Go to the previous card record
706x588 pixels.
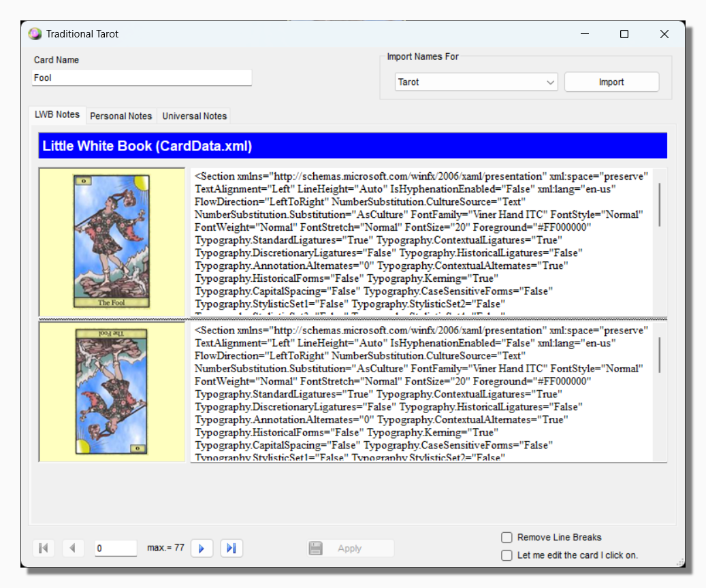[73, 548]
